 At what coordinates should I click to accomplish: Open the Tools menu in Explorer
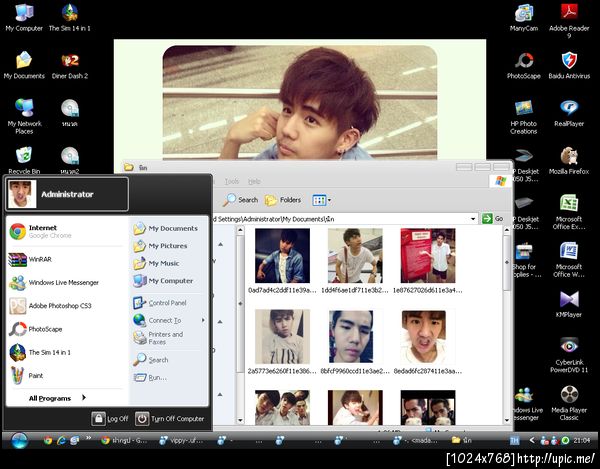pyautogui.click(x=232, y=181)
